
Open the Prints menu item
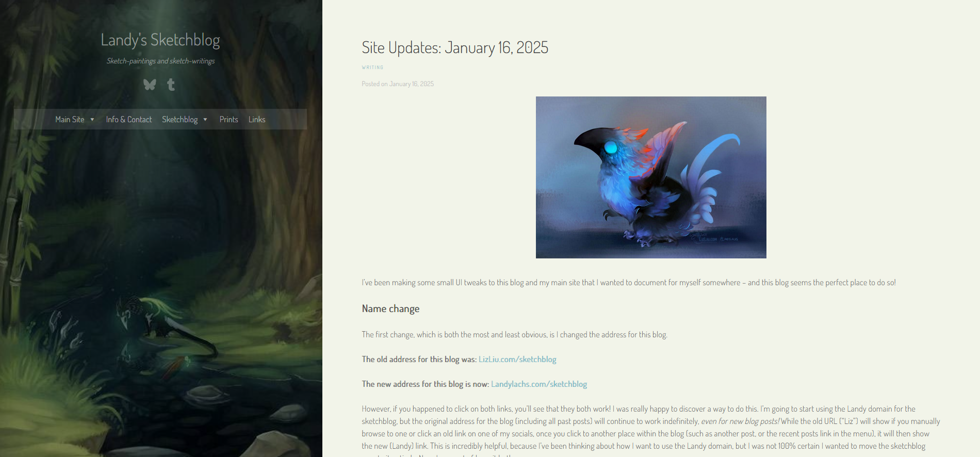pos(229,120)
